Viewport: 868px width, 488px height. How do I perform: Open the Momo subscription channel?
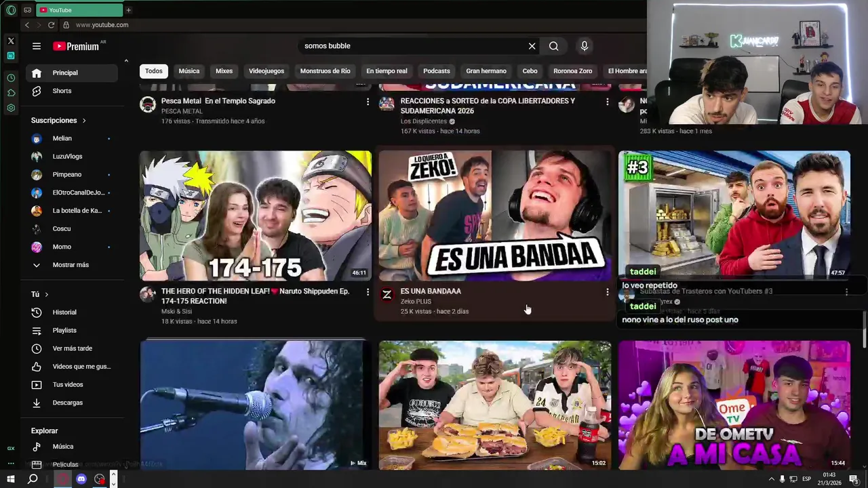click(x=72, y=247)
